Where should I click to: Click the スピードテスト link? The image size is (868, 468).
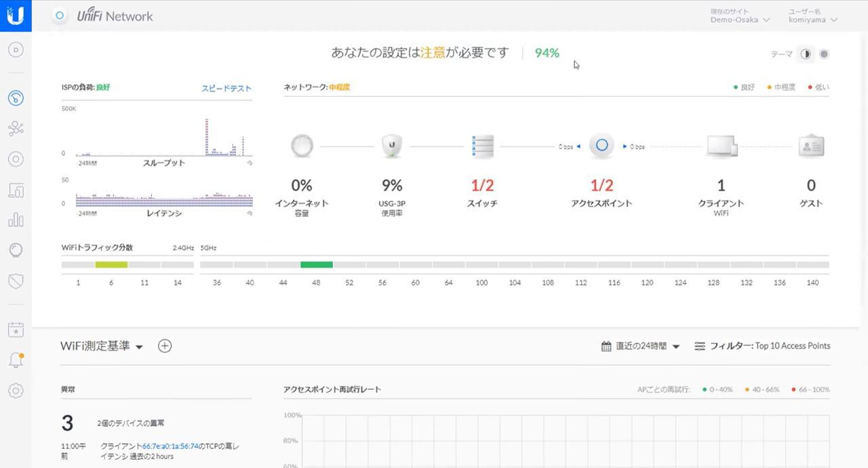(226, 88)
